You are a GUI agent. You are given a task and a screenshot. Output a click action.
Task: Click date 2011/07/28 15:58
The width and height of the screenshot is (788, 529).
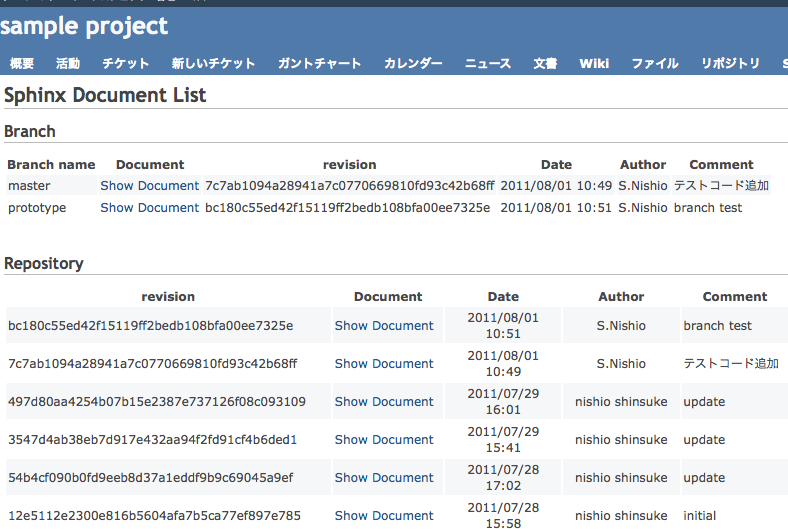(x=503, y=516)
